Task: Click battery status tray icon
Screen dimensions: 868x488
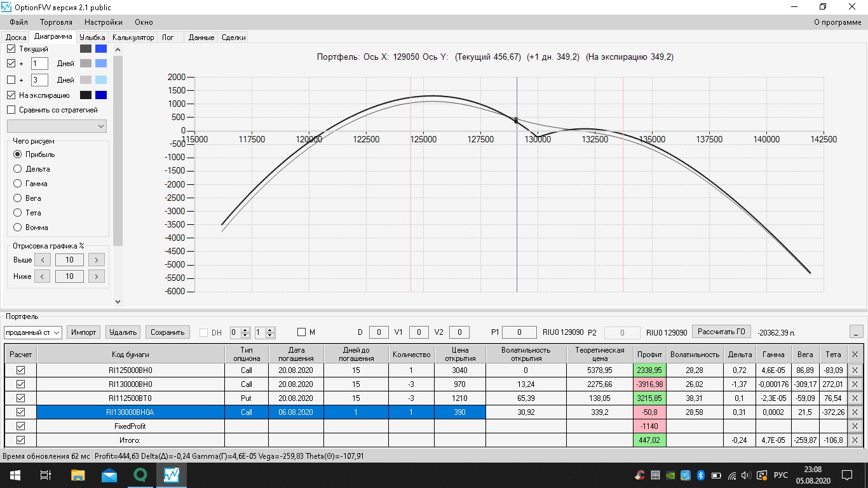Action: 716,475
